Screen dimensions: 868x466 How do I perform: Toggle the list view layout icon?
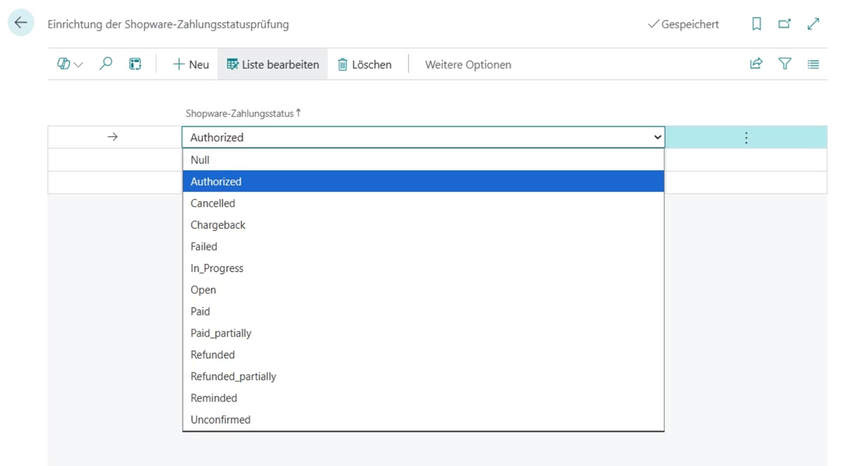point(813,64)
